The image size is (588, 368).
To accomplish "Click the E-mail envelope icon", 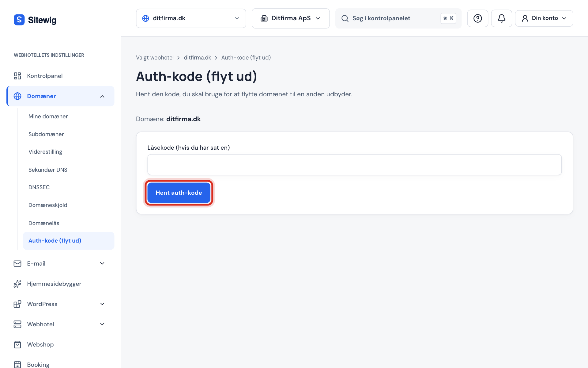I will pos(17,263).
